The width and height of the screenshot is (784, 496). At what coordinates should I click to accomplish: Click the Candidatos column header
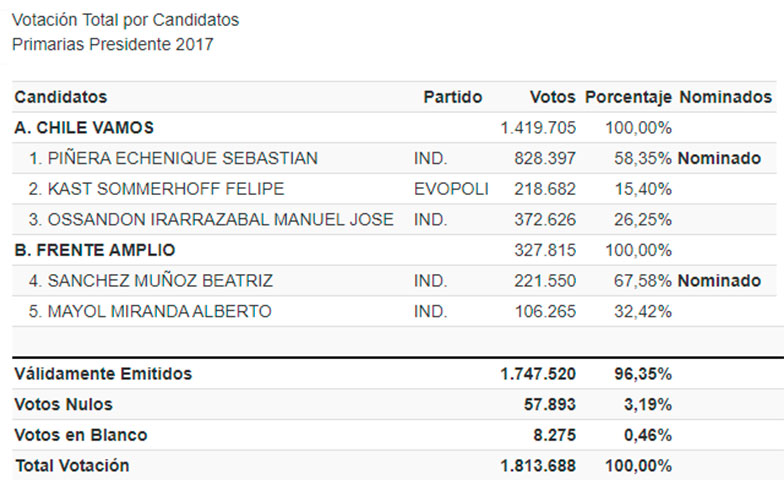pyautogui.click(x=60, y=97)
